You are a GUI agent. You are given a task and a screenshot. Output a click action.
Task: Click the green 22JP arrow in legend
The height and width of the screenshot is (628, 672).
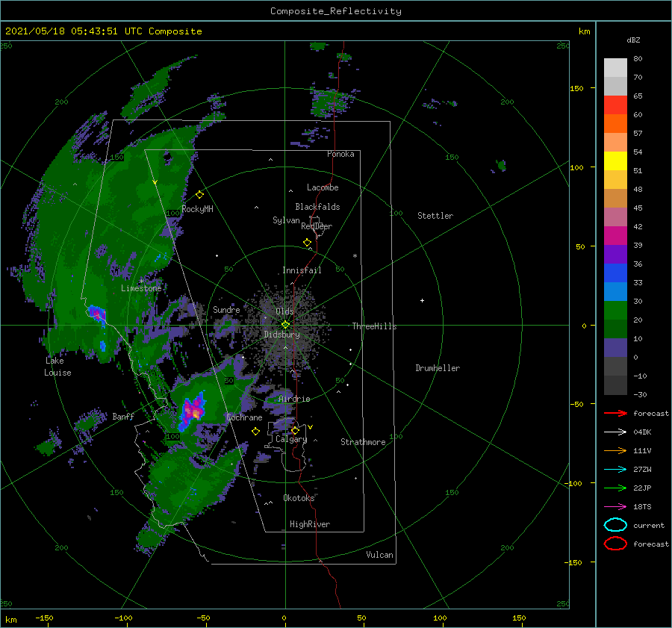(x=615, y=488)
